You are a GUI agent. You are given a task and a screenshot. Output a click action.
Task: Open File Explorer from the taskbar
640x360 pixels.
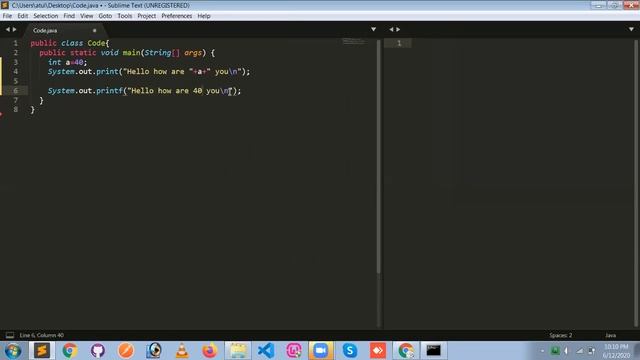(238, 351)
